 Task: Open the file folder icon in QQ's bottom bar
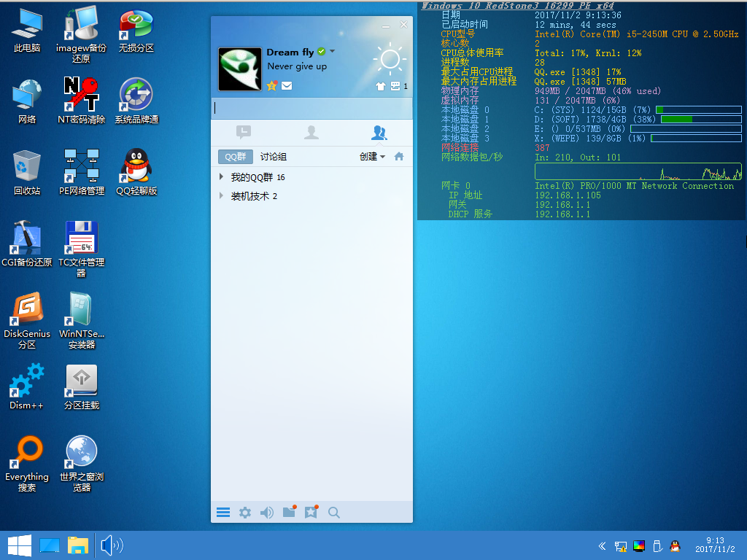click(x=289, y=512)
